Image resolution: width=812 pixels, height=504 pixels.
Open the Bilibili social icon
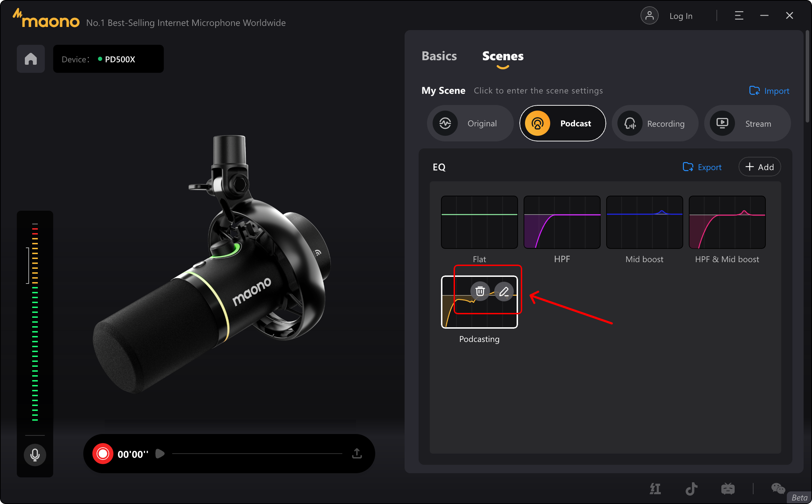pos(728,489)
